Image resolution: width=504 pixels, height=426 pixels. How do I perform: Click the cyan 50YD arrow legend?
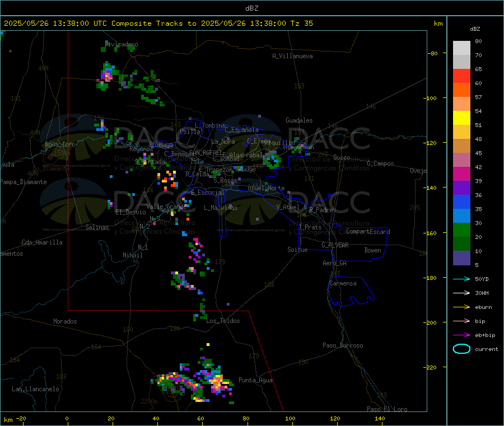(461, 279)
